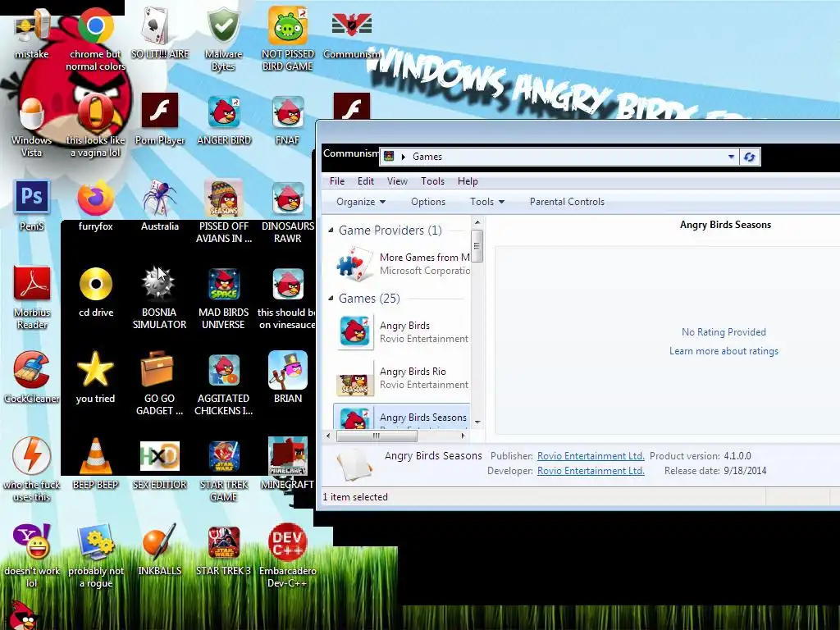The height and width of the screenshot is (630, 840).
Task: Open the Morbius Reader PDF icon
Action: pyautogui.click(x=31, y=297)
